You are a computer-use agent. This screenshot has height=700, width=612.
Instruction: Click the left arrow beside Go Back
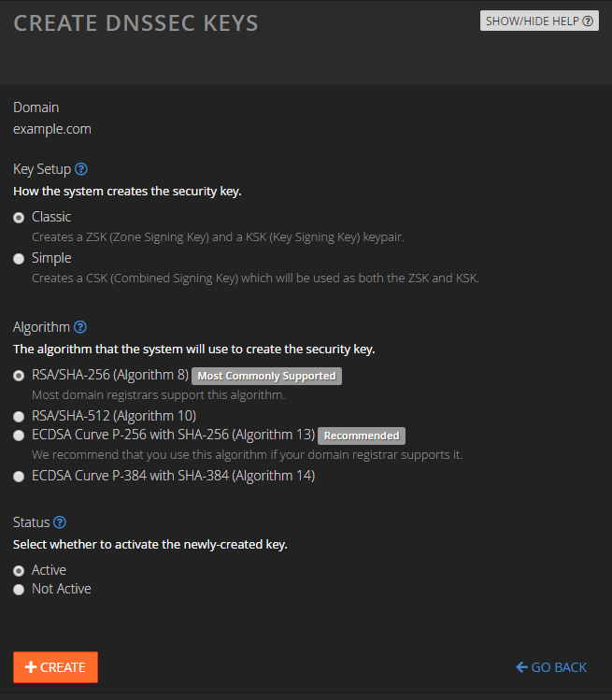click(x=521, y=667)
